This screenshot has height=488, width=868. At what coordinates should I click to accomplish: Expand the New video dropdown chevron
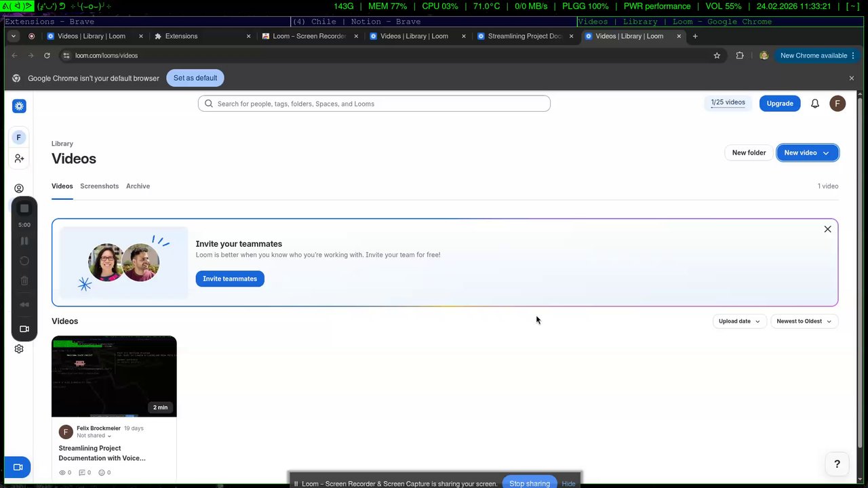pos(826,153)
